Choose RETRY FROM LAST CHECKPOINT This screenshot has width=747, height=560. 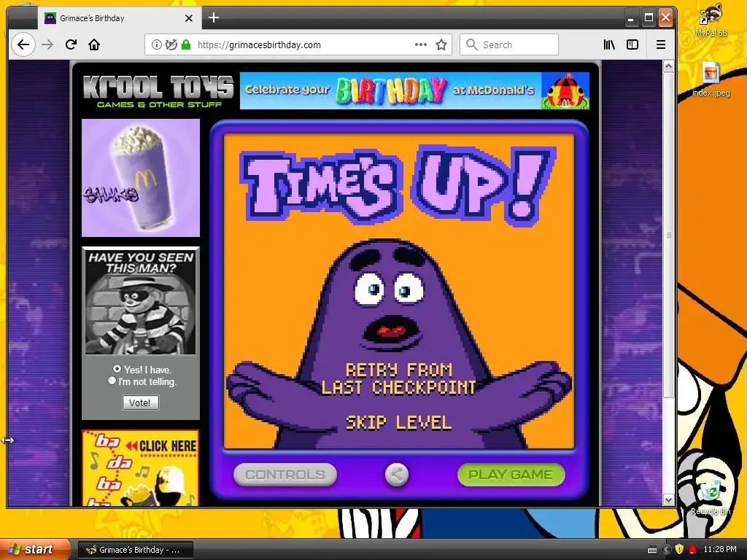tap(399, 378)
